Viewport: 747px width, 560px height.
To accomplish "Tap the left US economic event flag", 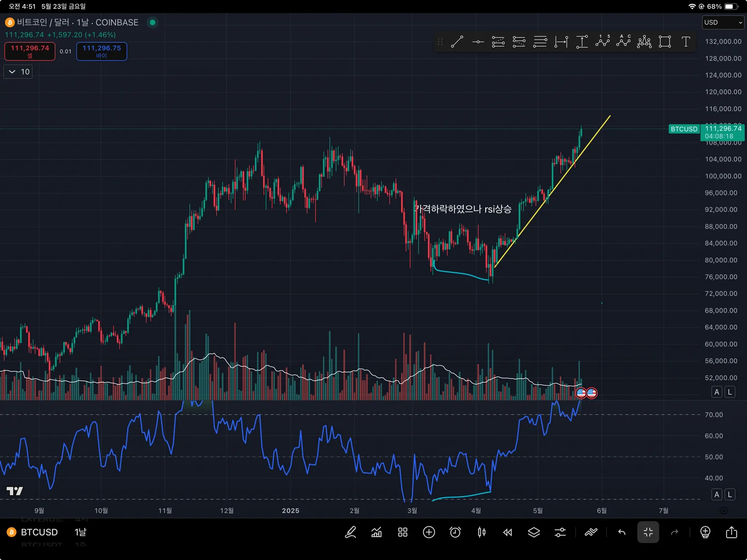I will (x=581, y=393).
